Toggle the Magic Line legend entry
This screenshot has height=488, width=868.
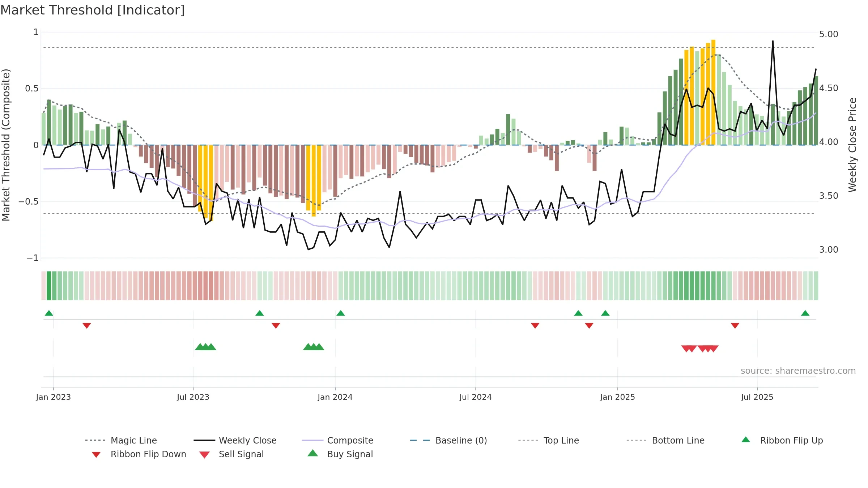(x=121, y=440)
